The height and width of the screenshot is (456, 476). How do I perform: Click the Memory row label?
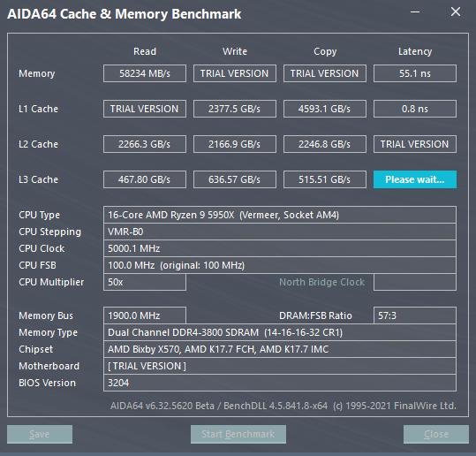point(37,73)
